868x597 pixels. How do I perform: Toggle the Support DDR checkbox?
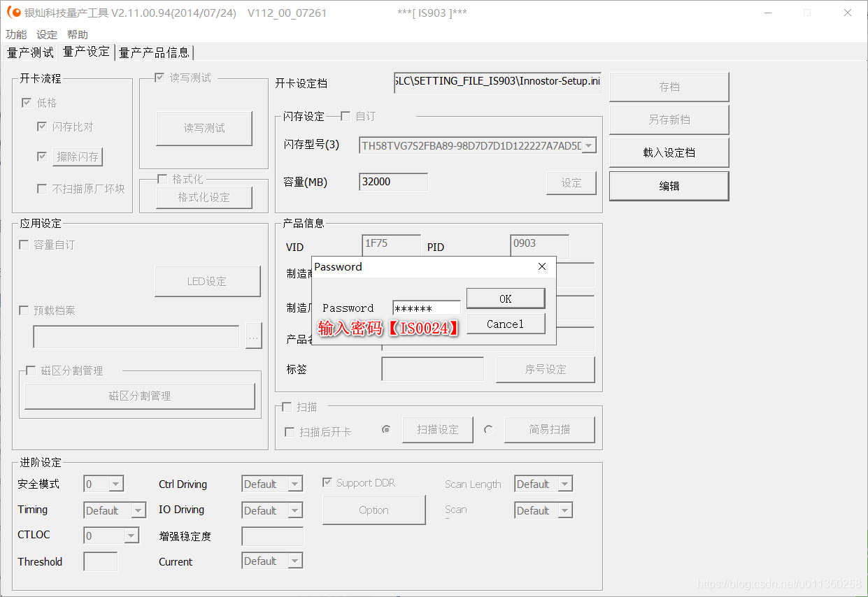coord(327,482)
